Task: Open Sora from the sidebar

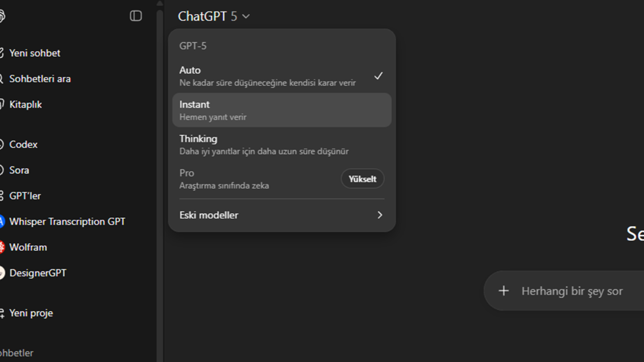Action: coord(19,170)
